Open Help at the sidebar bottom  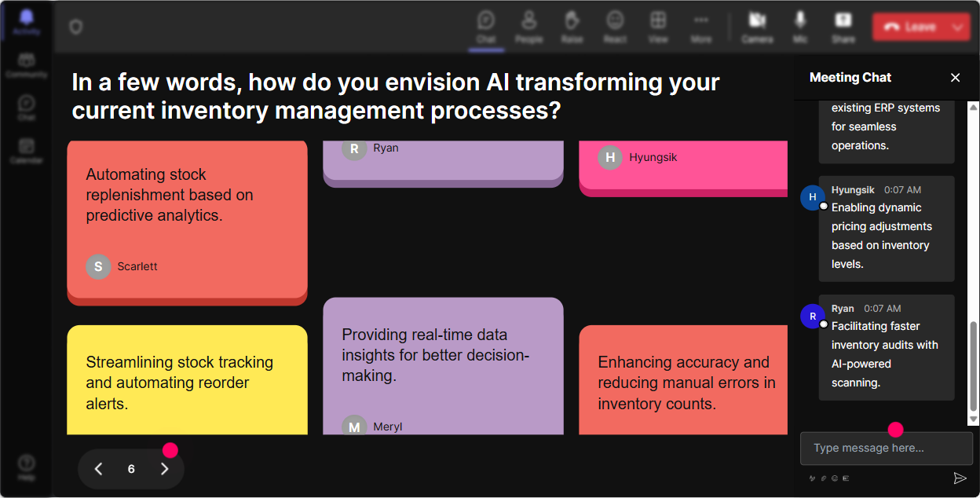[27, 467]
